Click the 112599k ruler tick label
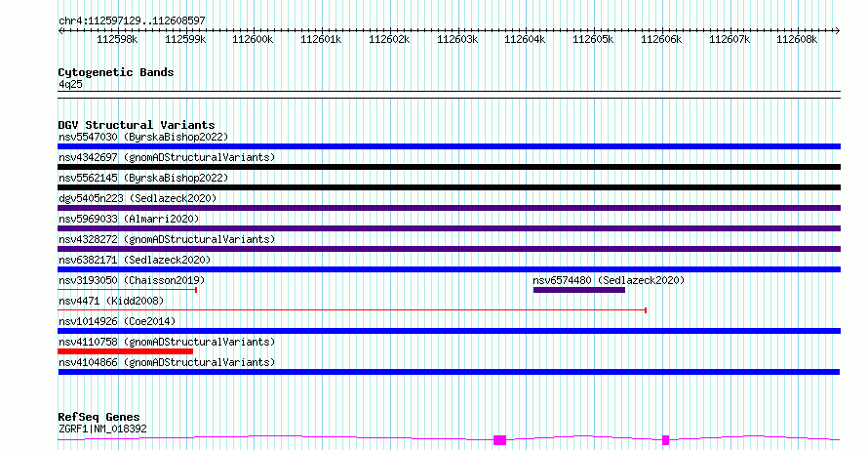Viewport: 868px width, 450px height. click(x=185, y=39)
